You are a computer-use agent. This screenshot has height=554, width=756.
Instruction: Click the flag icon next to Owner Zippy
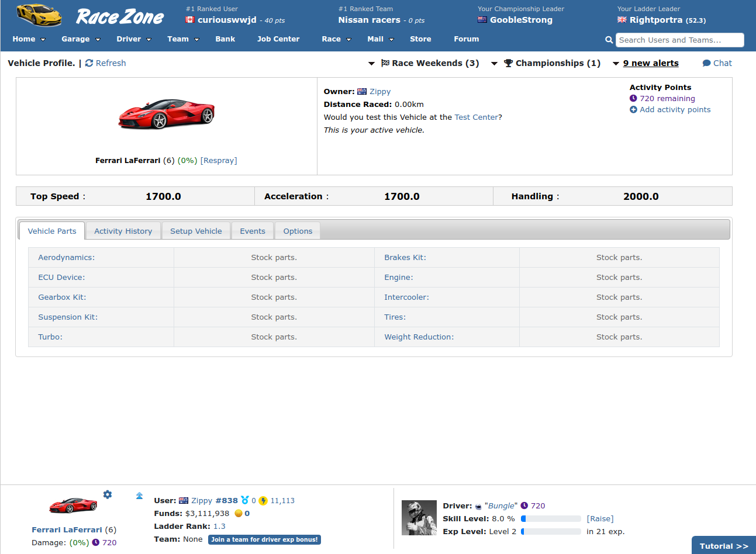[x=362, y=91]
